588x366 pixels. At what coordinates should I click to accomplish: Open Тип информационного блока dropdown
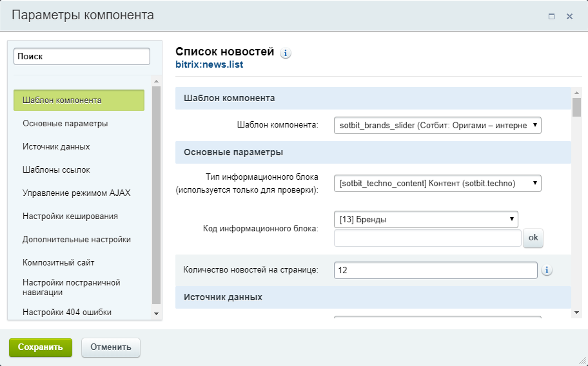437,183
